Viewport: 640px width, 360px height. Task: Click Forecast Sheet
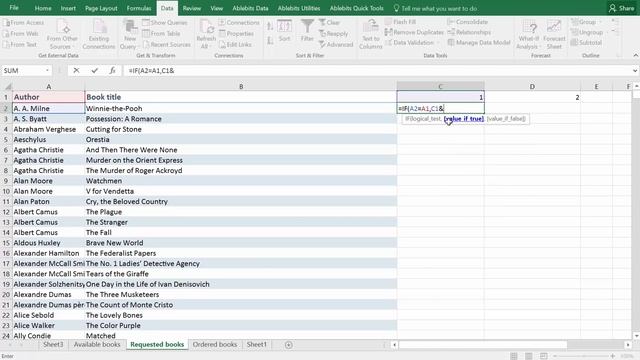point(554,35)
